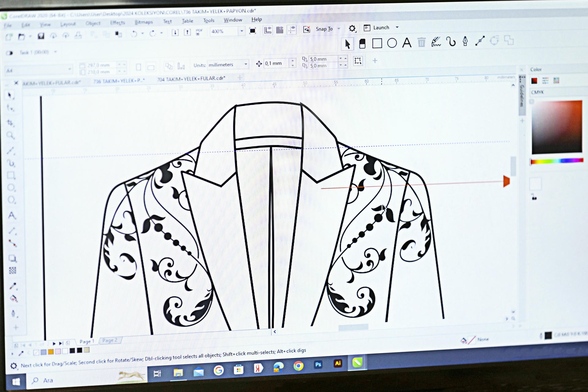Viewport: 588px width, 392px height.
Task: Switch to Page 2
Action: point(110,341)
